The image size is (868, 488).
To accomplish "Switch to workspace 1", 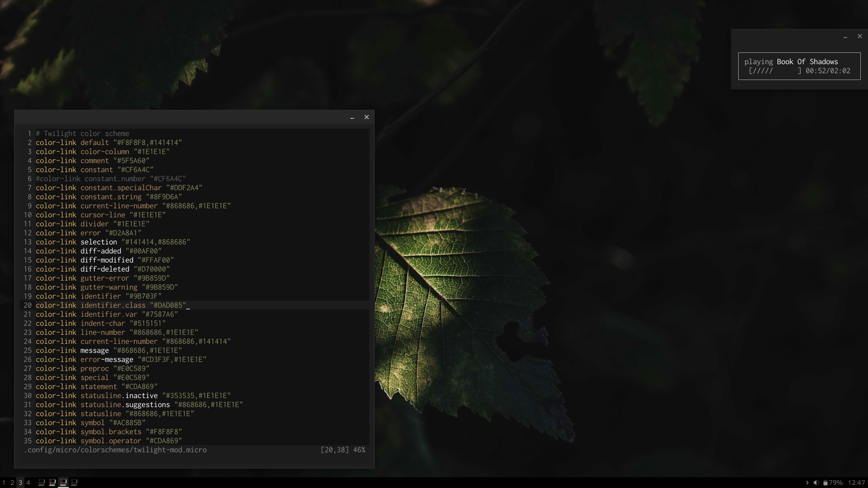I will pos(4,483).
